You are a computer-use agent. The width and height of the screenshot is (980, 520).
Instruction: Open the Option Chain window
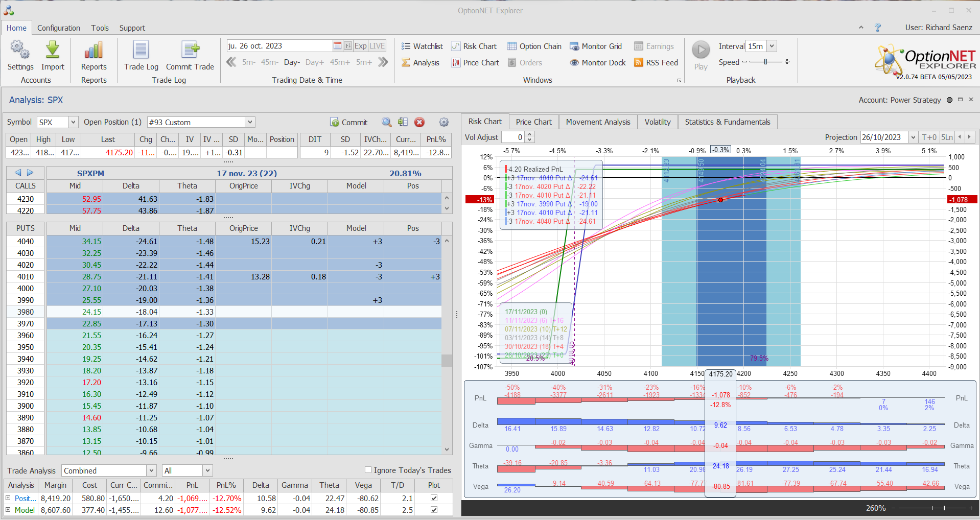click(534, 46)
